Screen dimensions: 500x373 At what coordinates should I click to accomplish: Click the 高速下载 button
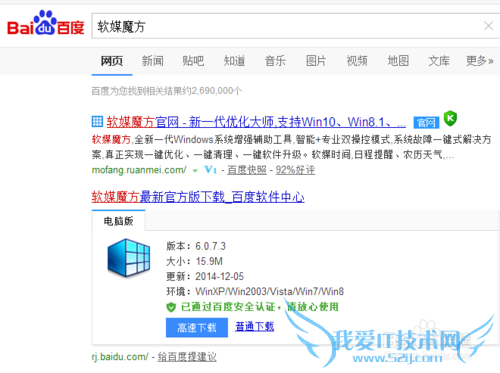pos(197,328)
